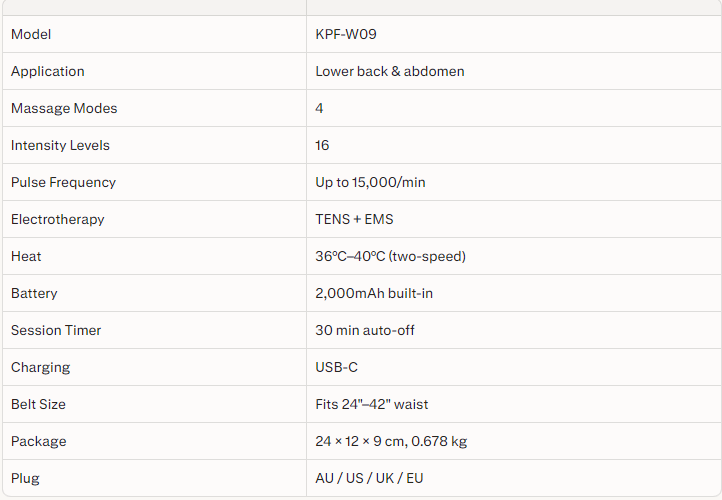Select the AU / US / UK / EU plug value

[x=369, y=478]
